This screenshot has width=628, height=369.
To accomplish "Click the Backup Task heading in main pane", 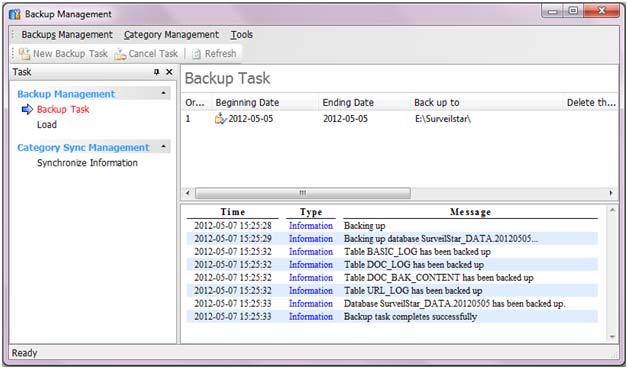I will (x=227, y=78).
